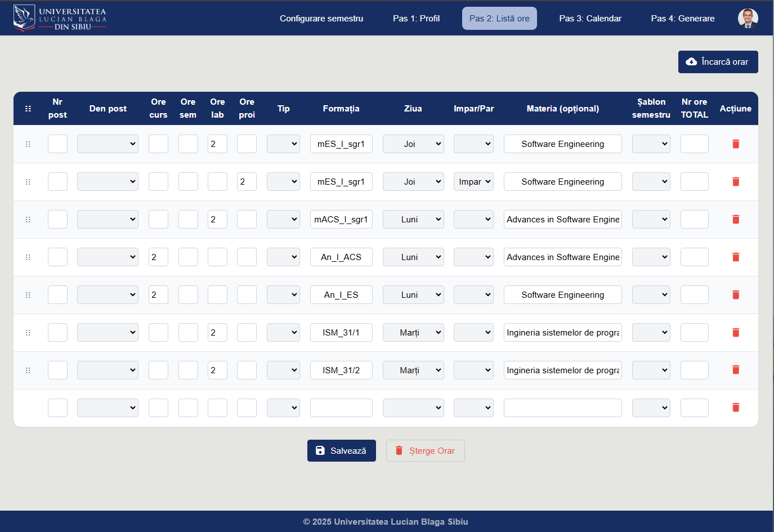774x532 pixels.
Task: Click Nr post field in mACS_I_sgr1 row
Action: tap(57, 220)
